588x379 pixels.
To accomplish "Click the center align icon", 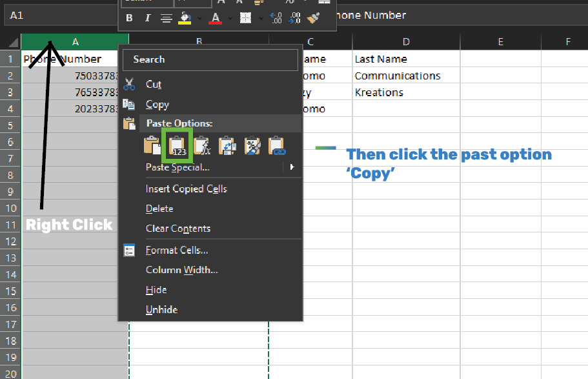I will click(x=166, y=17).
